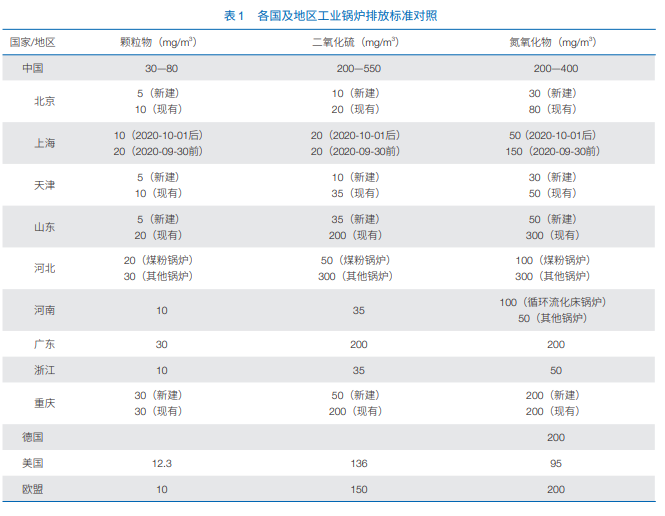The height and width of the screenshot is (516, 665).
Task: Click the "136" sulfur dioxide value
Action: click(359, 464)
